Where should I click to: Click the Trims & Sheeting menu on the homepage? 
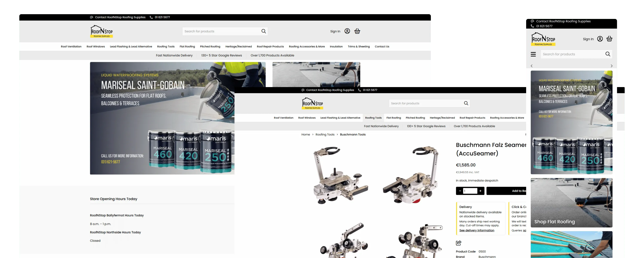[x=359, y=47]
